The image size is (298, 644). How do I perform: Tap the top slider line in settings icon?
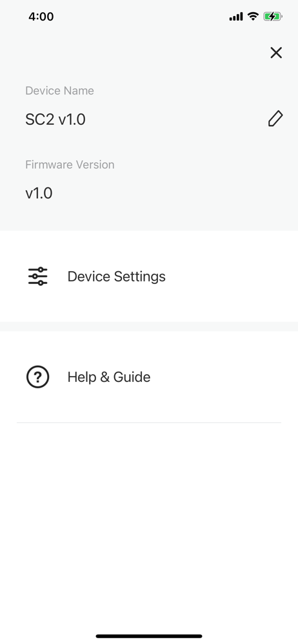click(38, 269)
